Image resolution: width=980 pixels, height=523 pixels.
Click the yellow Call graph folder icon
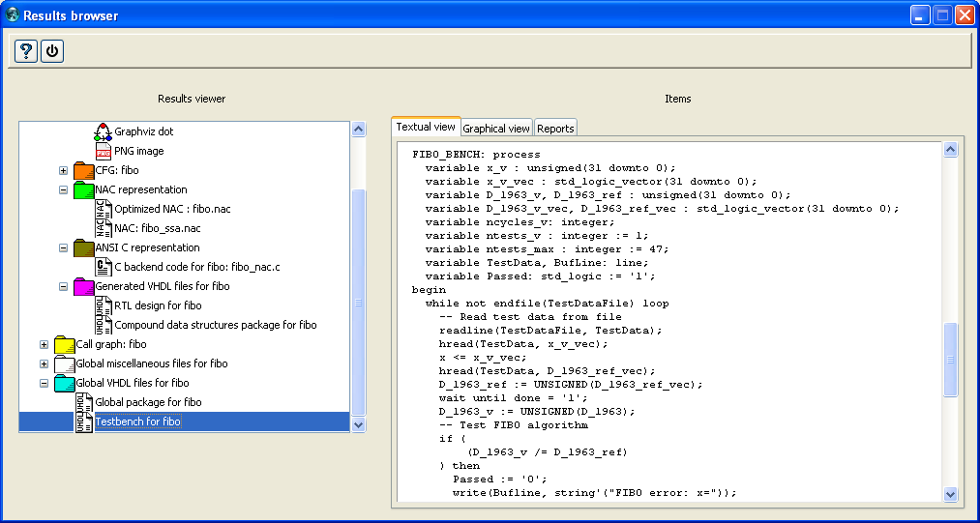click(65, 344)
